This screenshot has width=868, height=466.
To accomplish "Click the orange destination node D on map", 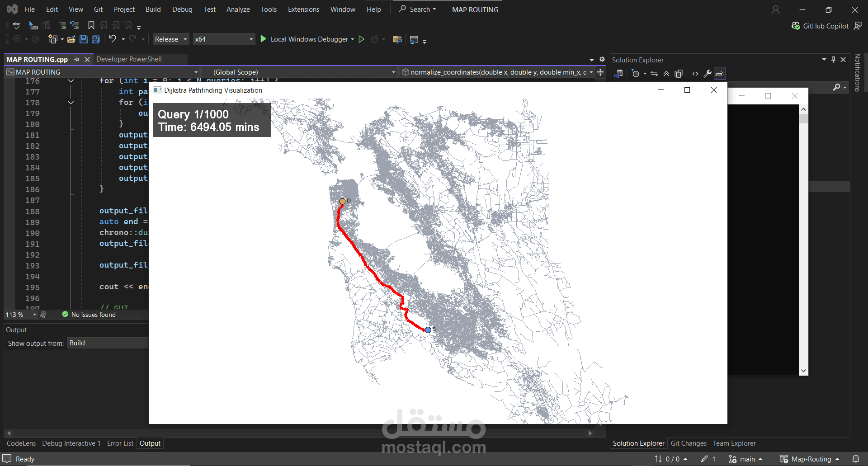I will point(342,202).
